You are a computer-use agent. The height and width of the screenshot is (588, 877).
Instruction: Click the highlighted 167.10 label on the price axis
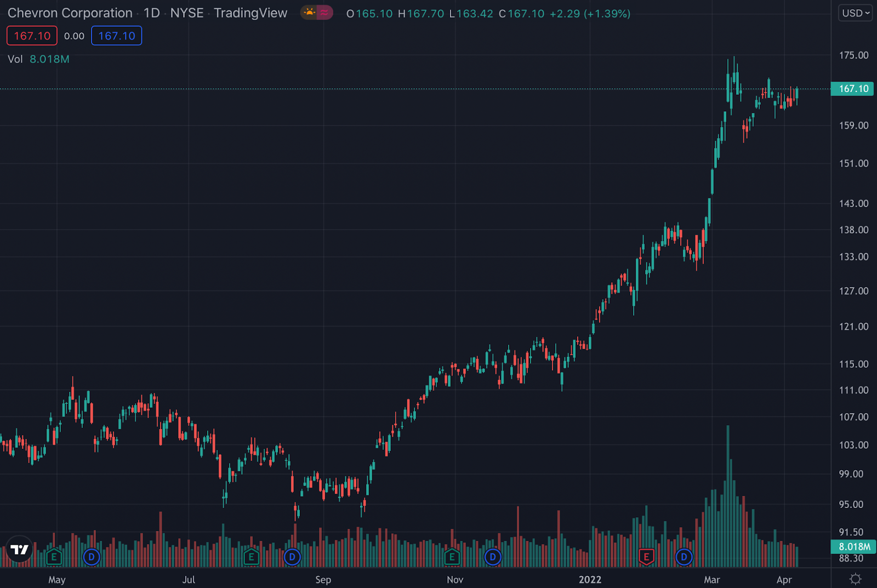[852, 89]
